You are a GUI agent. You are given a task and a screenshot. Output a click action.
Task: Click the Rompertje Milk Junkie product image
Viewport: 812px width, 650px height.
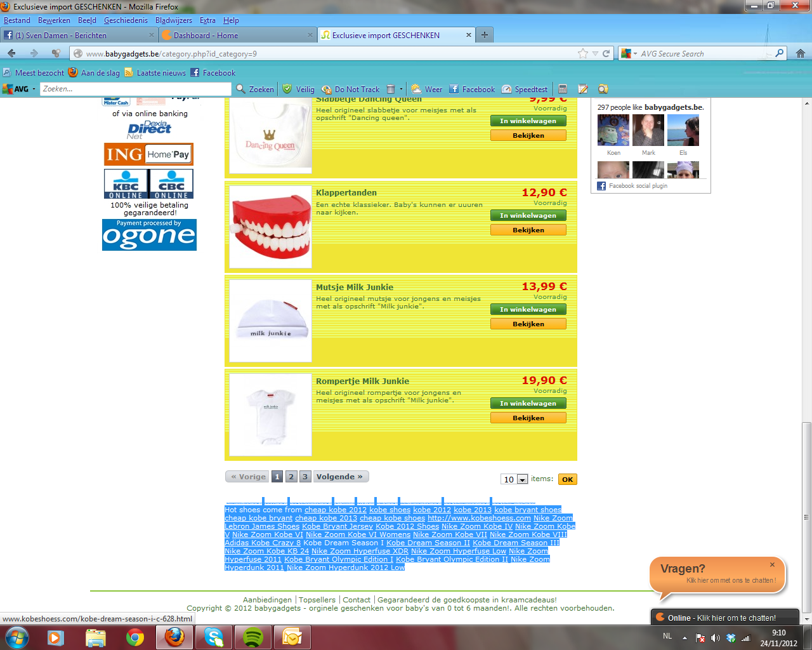pyautogui.click(x=271, y=415)
